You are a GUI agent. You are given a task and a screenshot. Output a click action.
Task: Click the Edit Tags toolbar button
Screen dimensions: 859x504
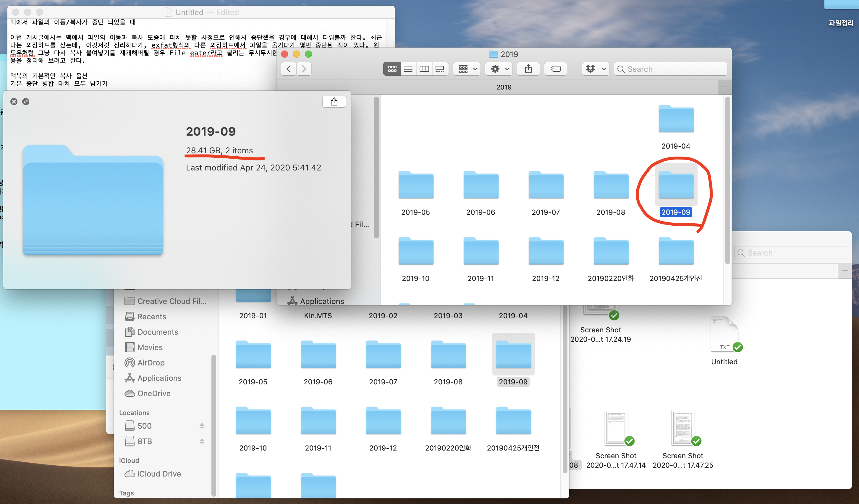[x=556, y=69]
